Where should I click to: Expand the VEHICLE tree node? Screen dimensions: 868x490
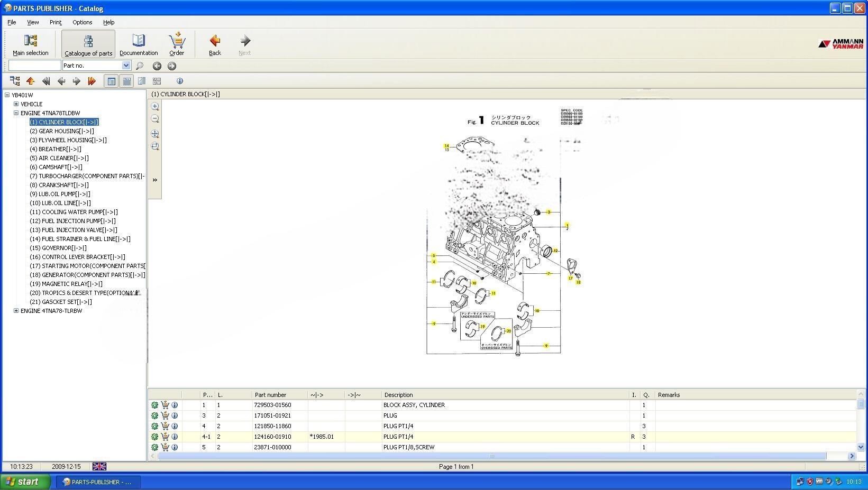(16, 104)
